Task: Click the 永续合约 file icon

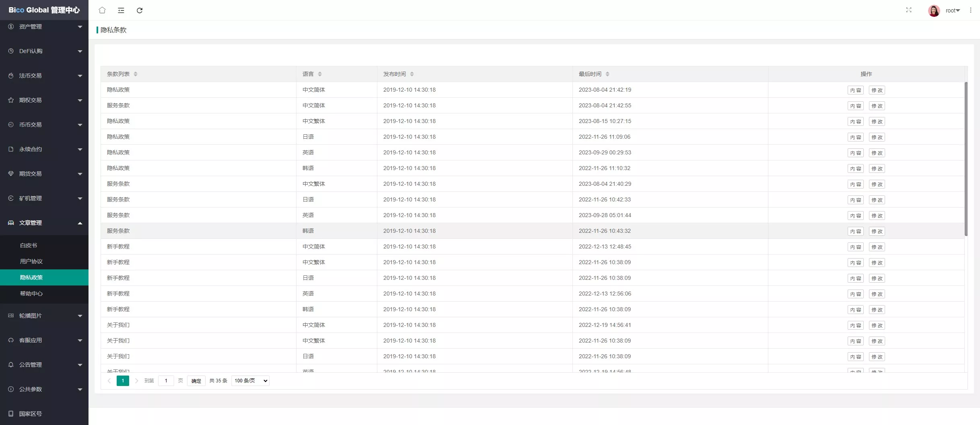Action: tap(11, 149)
